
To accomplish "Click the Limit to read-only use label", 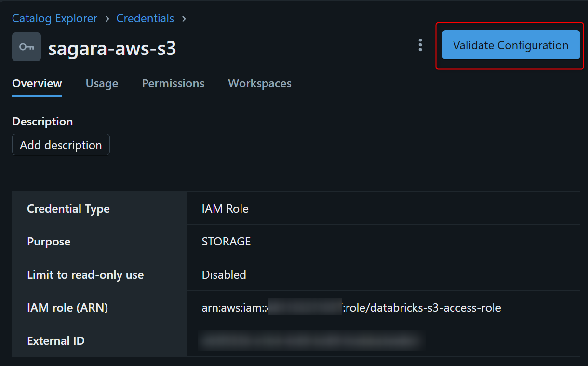I will pos(85,275).
